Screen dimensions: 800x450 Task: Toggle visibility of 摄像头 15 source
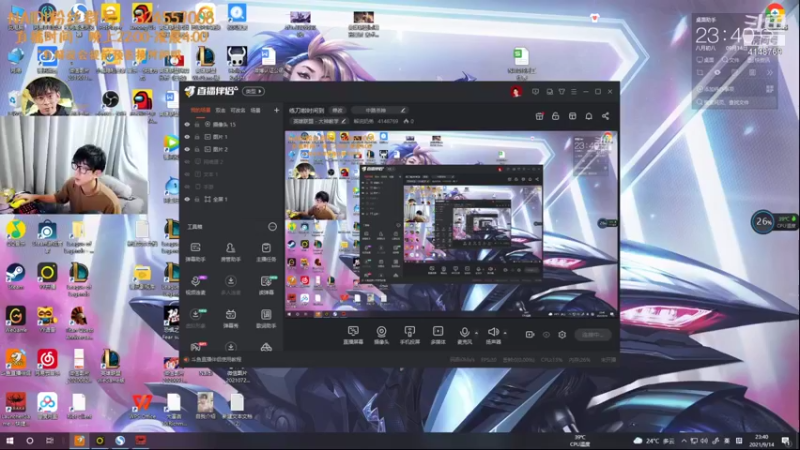(187, 124)
